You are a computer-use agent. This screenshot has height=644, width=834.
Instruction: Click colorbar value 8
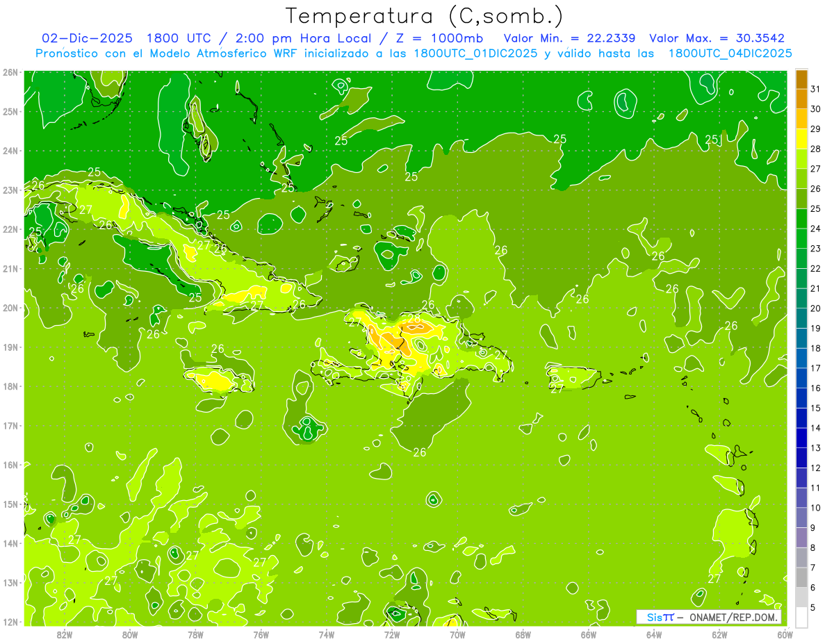[813, 547]
